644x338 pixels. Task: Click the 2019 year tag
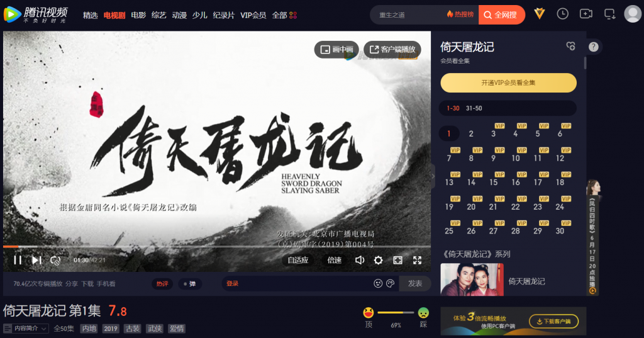111,329
